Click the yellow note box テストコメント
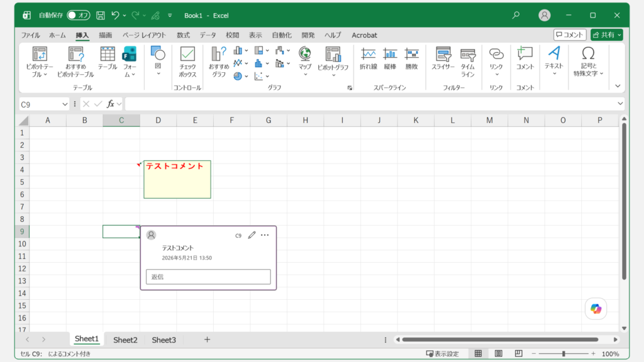Viewport: 644px width, 362px height. click(177, 179)
